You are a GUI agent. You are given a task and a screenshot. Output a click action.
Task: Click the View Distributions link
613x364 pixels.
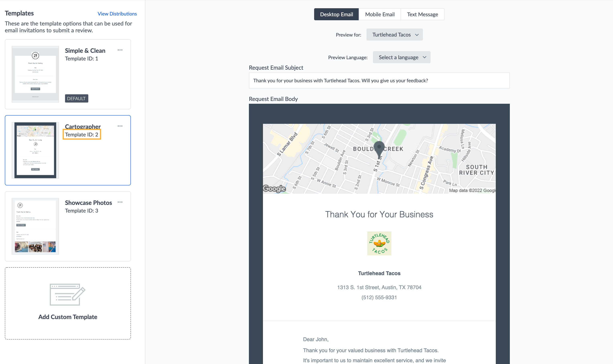(x=117, y=14)
